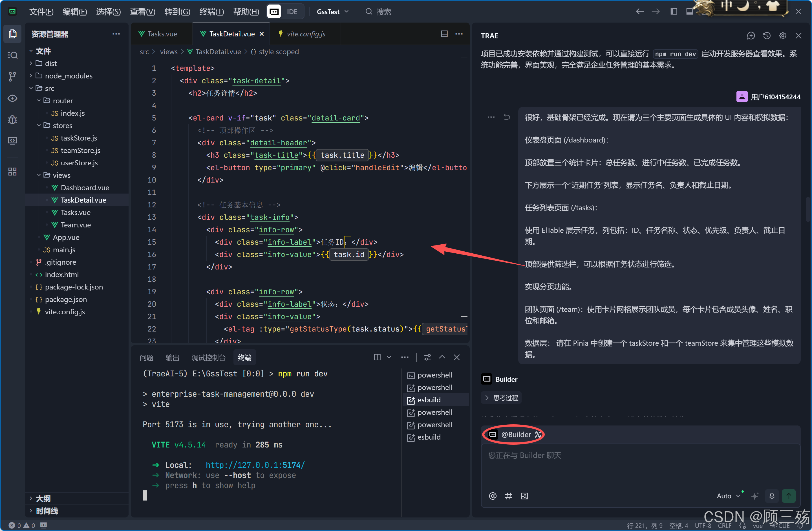Click the microphone voice input icon

click(x=772, y=496)
